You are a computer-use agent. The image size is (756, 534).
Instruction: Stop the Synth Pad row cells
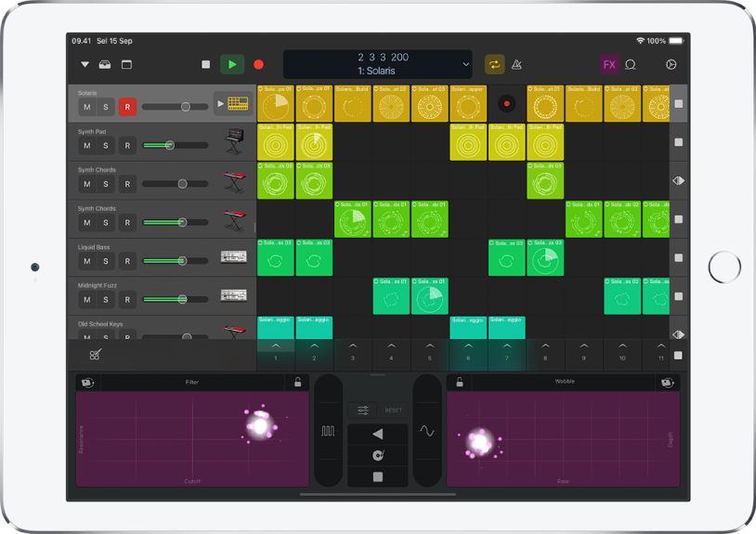678,142
